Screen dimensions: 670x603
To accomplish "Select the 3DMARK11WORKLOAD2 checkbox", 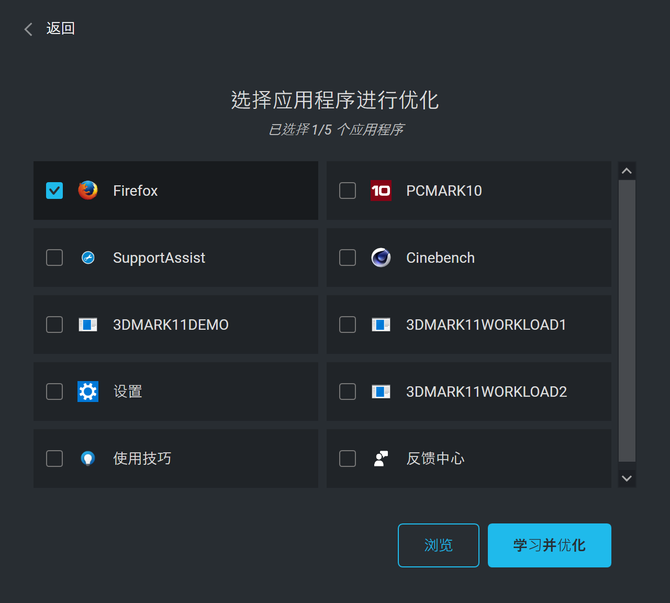I will 347,391.
